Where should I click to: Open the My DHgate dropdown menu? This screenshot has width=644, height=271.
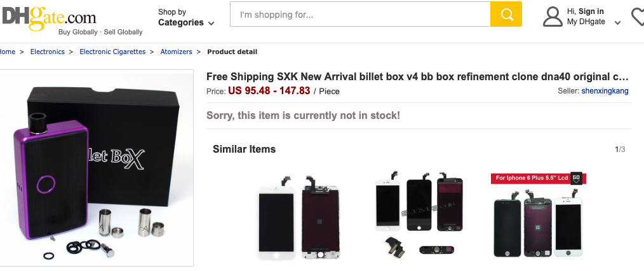coord(593,22)
